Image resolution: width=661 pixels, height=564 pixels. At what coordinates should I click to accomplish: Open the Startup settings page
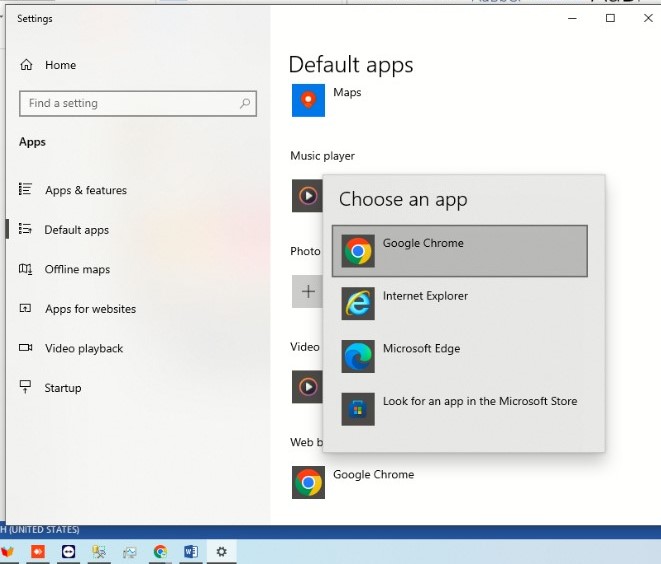tap(62, 388)
